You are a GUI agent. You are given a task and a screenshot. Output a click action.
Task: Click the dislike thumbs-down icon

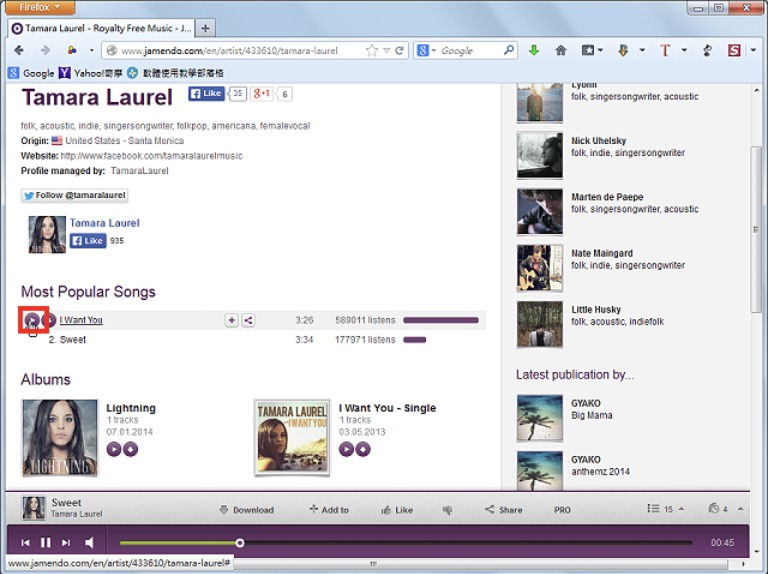pos(447,510)
